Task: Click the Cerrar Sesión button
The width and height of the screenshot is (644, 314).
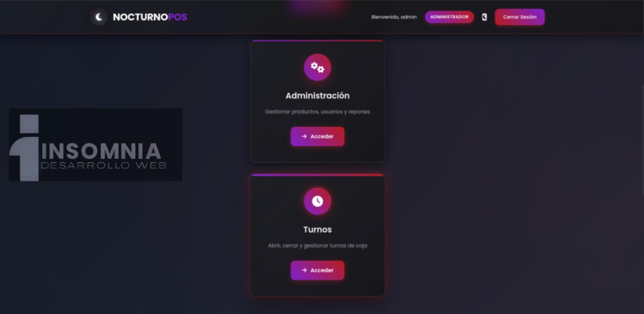Action: click(520, 17)
